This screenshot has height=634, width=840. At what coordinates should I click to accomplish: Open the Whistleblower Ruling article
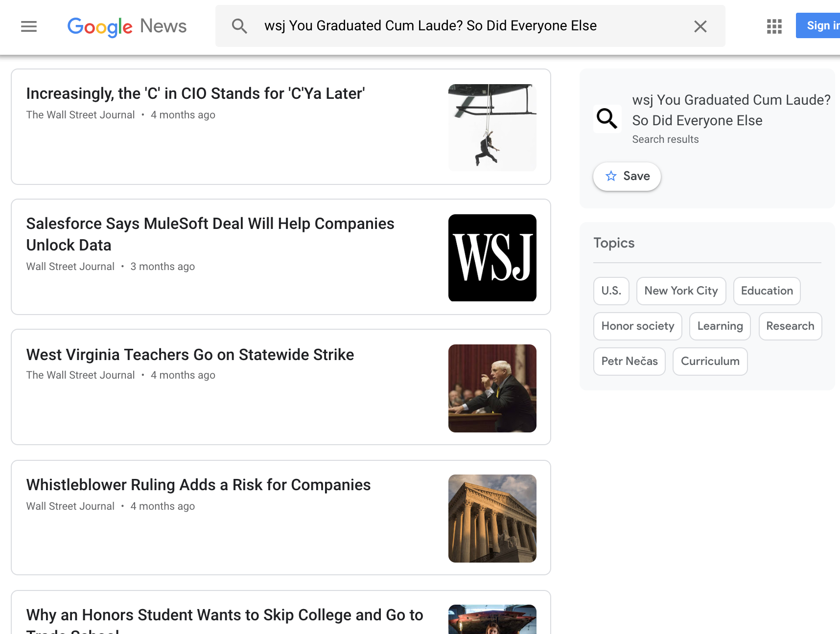[198, 484]
